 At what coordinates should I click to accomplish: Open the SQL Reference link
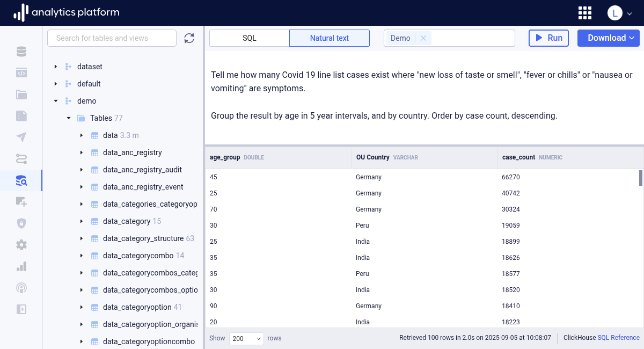(x=618, y=338)
